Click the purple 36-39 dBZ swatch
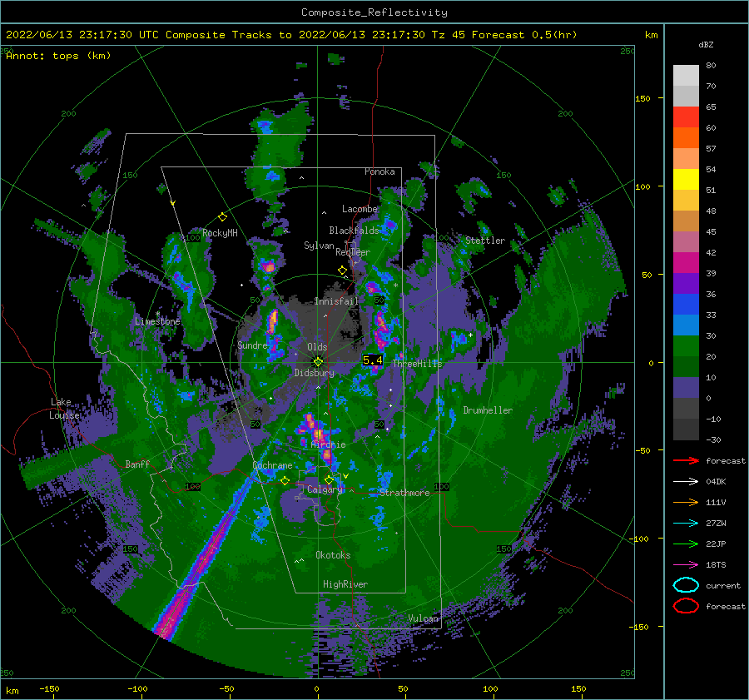 pos(686,284)
